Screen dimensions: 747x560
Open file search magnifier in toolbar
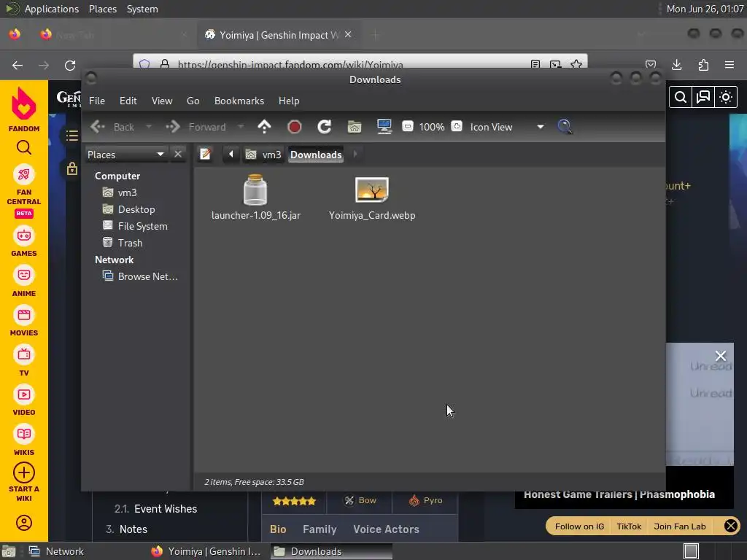[x=565, y=127]
